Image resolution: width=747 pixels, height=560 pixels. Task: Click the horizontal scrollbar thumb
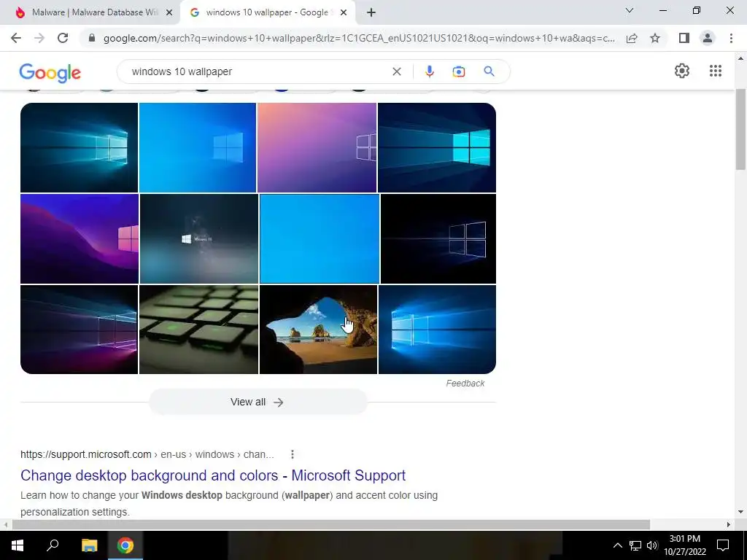tap(331, 524)
